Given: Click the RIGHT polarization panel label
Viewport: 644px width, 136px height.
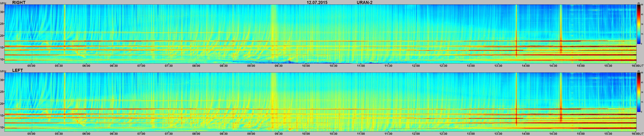Looking at the screenshot, I should coord(19,2).
